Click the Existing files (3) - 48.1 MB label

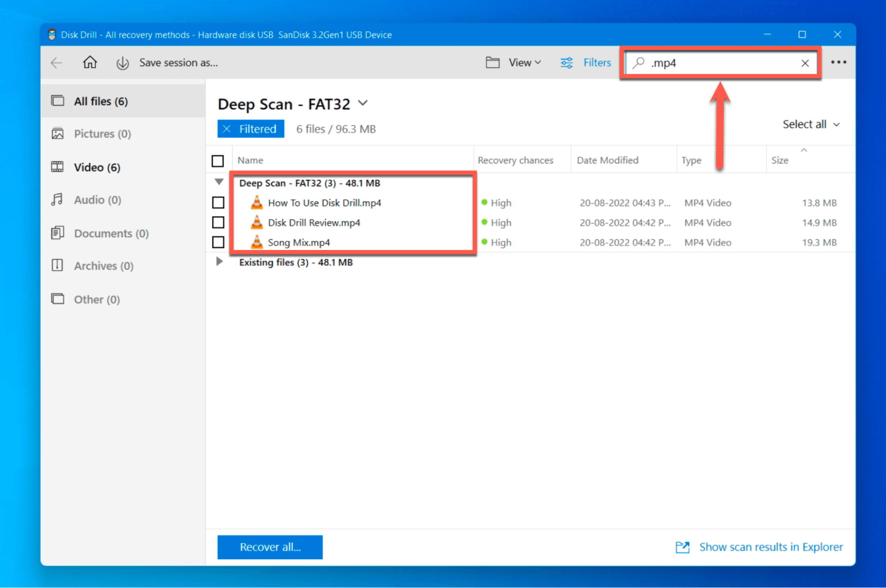tap(296, 262)
